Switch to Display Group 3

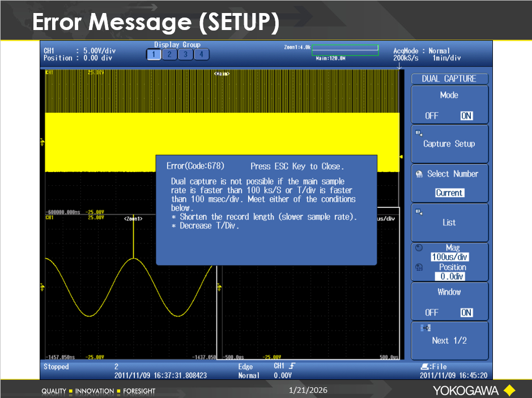[185, 54]
